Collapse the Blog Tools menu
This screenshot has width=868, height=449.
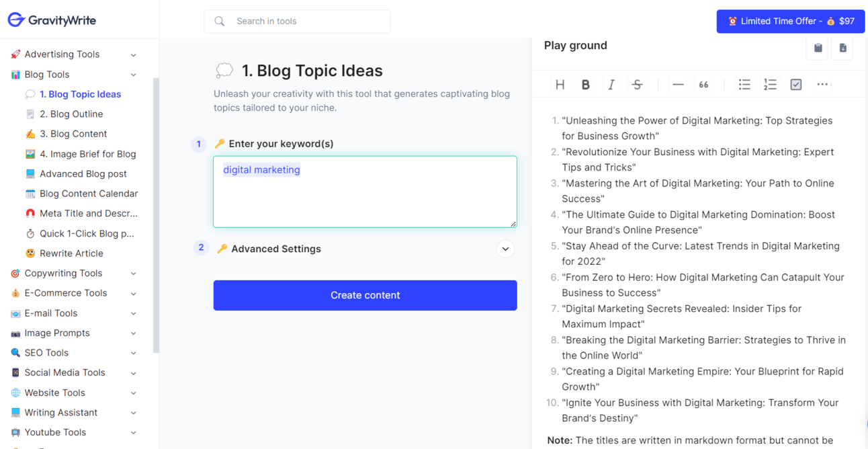pyautogui.click(x=133, y=75)
